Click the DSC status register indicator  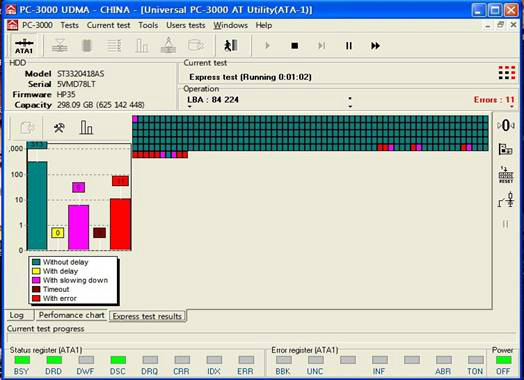pos(118,360)
